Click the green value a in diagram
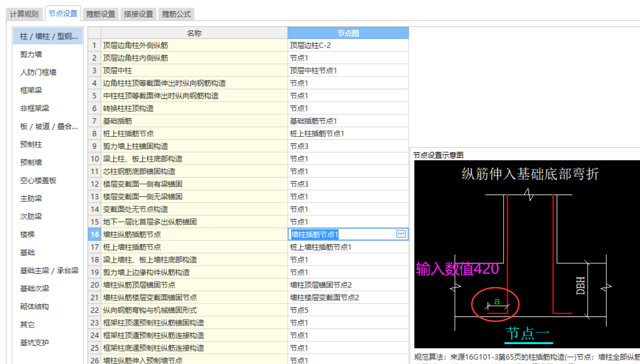Image resolution: width=640 pixels, height=364 pixels. (497, 302)
